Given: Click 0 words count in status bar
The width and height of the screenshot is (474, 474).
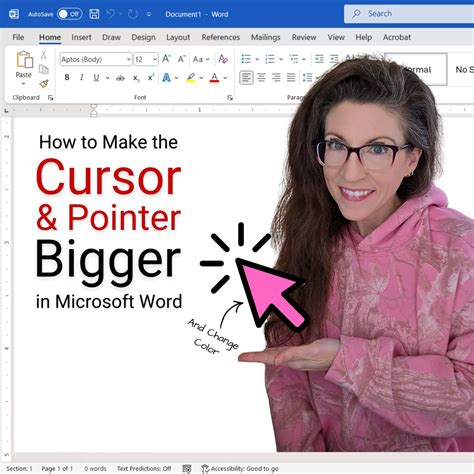Looking at the screenshot, I should click(x=95, y=469).
